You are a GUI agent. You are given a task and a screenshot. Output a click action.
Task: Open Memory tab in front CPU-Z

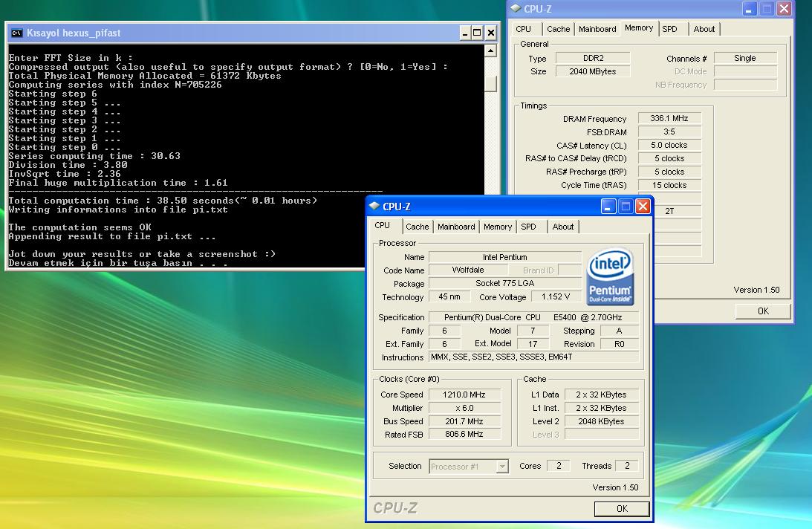[498, 227]
